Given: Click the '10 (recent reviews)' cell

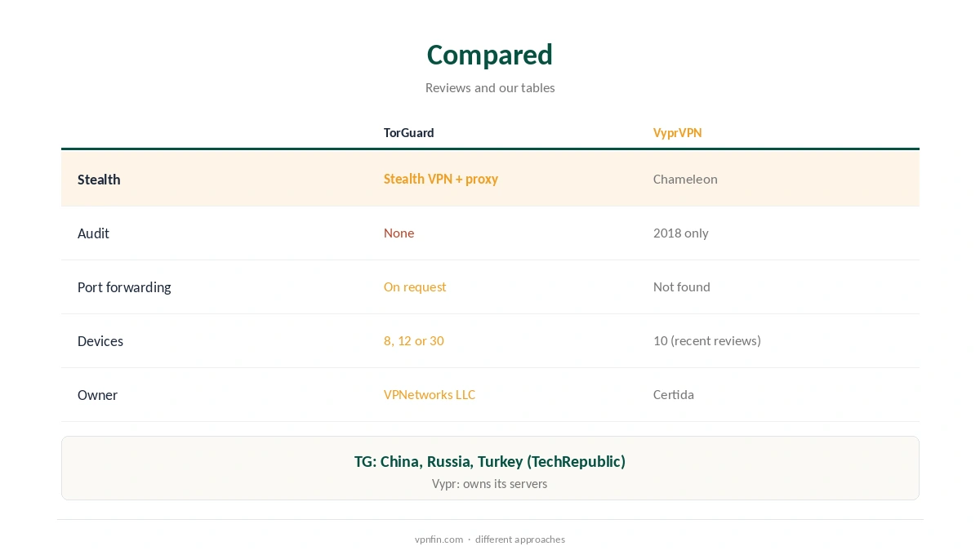Looking at the screenshot, I should point(707,340).
